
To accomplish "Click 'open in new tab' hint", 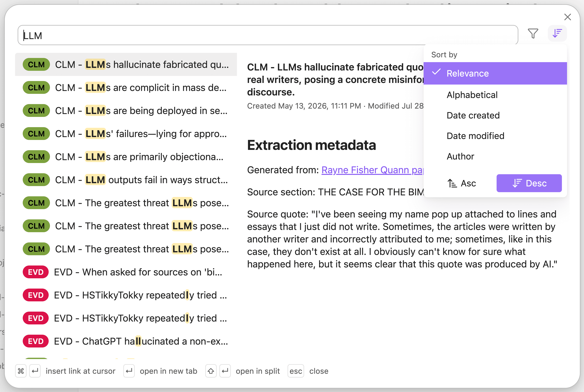I will coord(168,371).
